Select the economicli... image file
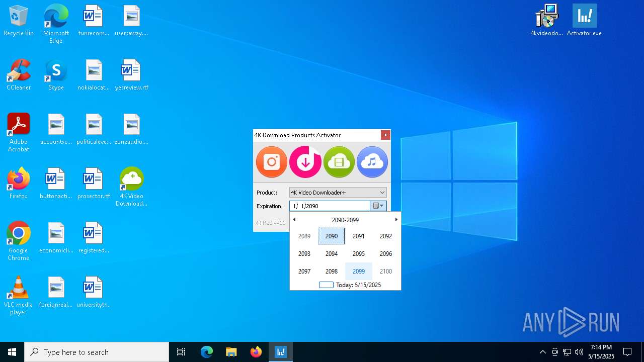The height and width of the screenshot is (362, 644). [x=56, y=238]
